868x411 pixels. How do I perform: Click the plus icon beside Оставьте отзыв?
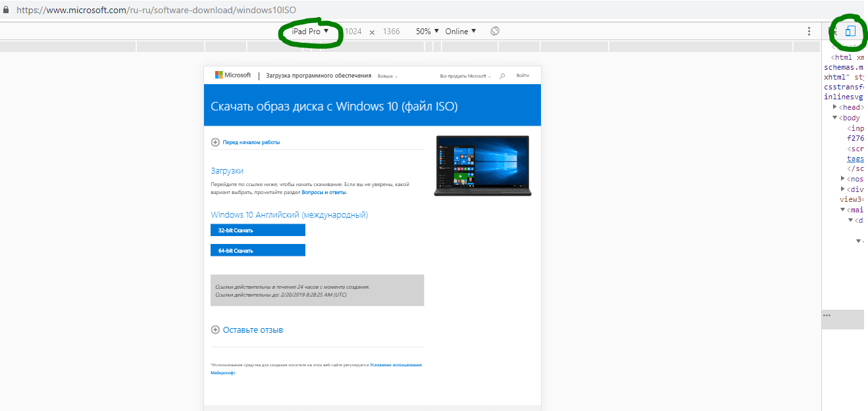tap(215, 329)
